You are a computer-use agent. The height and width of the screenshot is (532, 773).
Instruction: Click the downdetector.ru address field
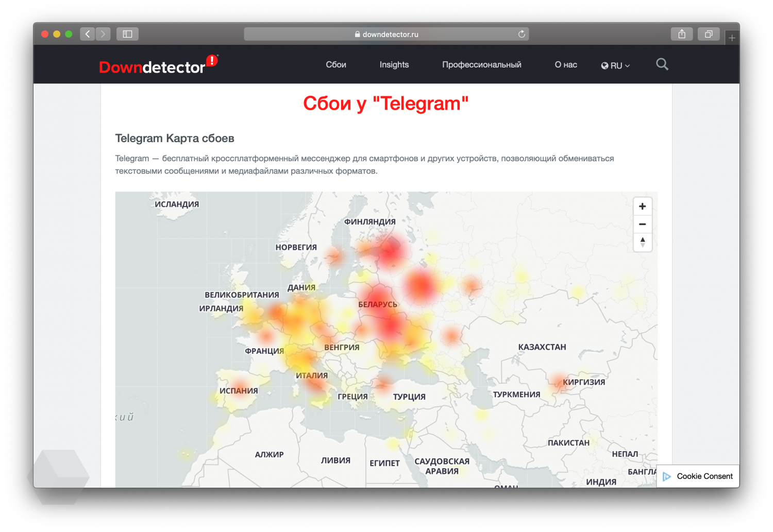pos(386,34)
